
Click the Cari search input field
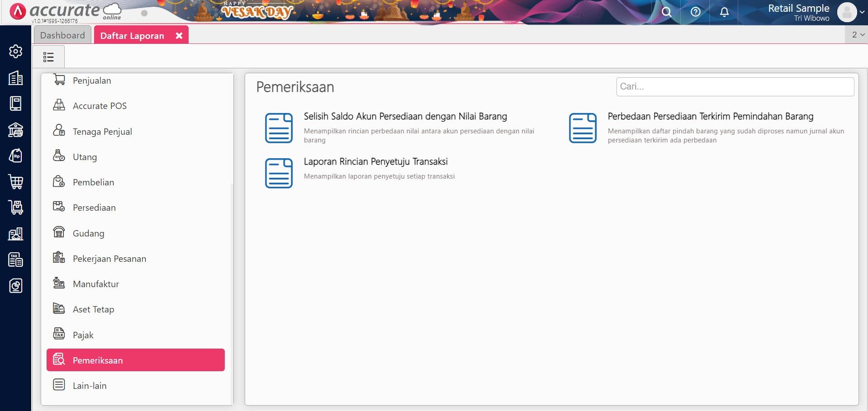(735, 86)
